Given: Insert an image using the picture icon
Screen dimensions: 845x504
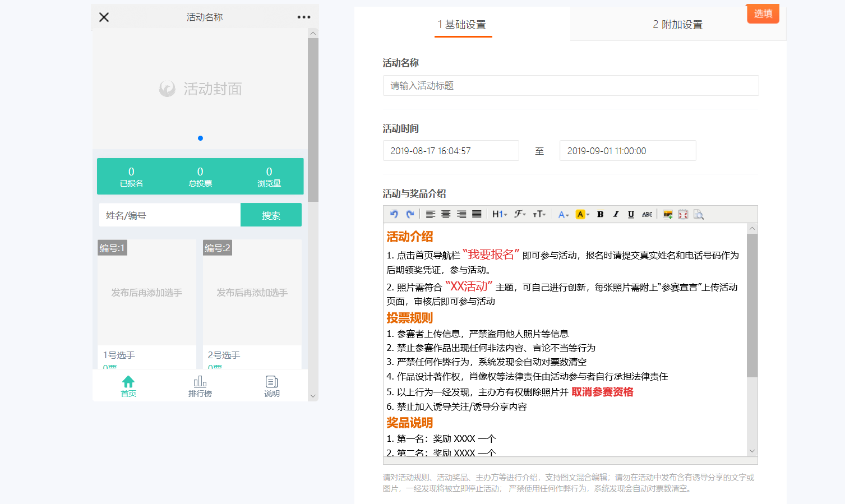Looking at the screenshot, I should [667, 214].
